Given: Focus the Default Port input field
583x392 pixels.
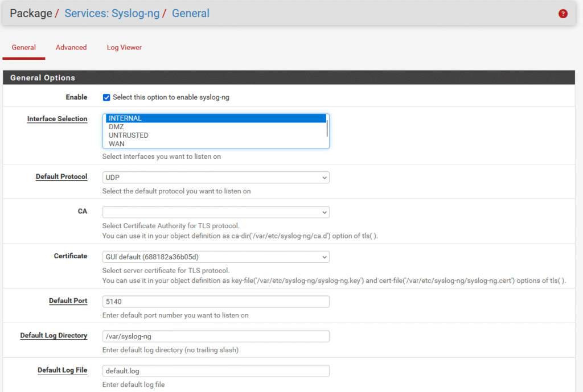Looking at the screenshot, I should pyautogui.click(x=216, y=302).
